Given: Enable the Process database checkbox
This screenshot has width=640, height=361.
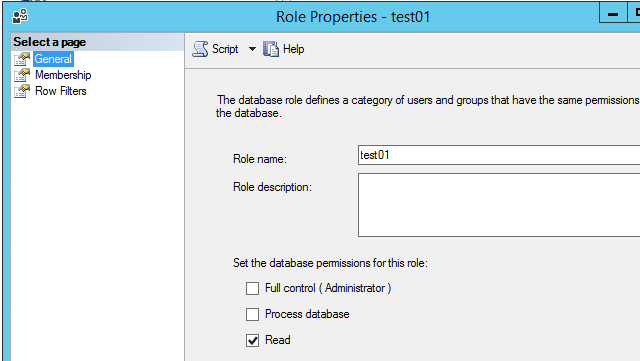Looking at the screenshot, I should click(x=252, y=314).
